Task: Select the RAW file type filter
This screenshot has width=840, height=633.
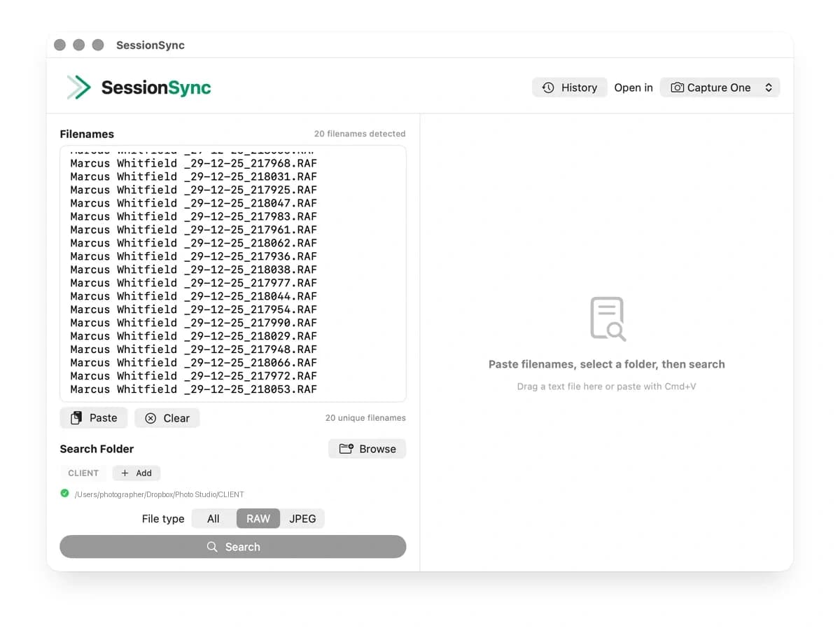Action: tap(258, 518)
